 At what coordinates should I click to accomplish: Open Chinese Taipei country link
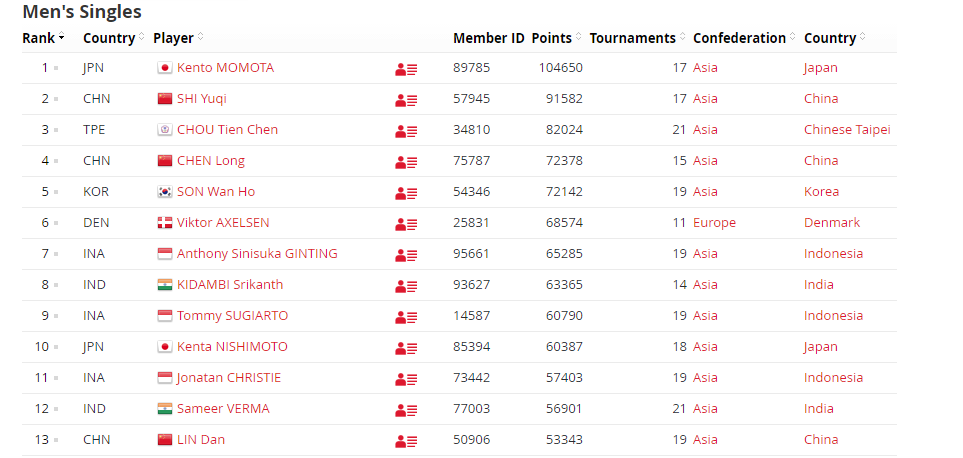click(847, 130)
